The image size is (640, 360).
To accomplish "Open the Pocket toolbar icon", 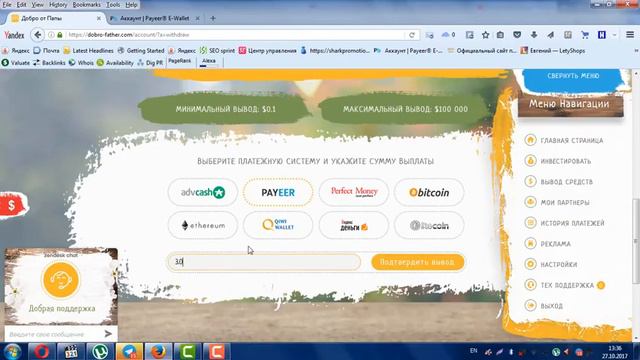I will [x=517, y=35].
